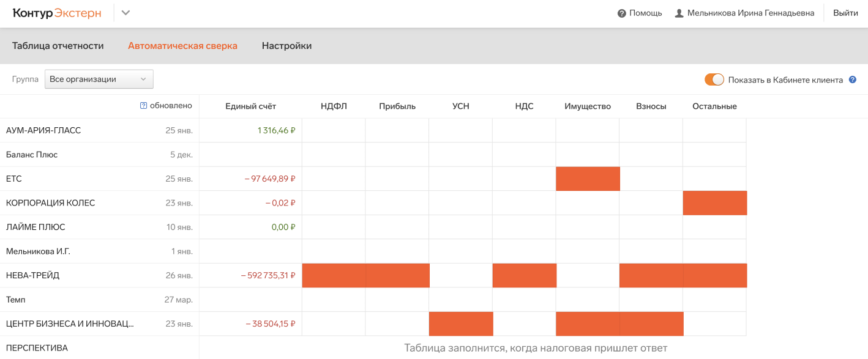Open the orange НДФЛ cell for НЕВА-ТРЕЙД
Viewport: 868px width, 359px height.
334,275
